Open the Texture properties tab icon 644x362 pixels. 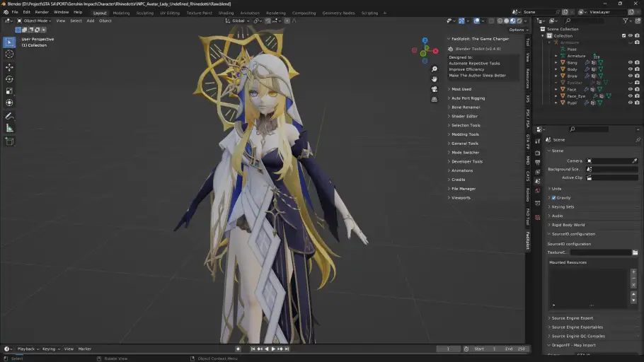(x=538, y=218)
